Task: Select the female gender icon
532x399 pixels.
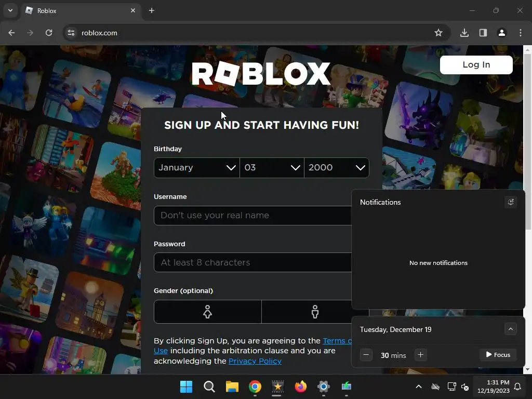Action: pos(208,312)
